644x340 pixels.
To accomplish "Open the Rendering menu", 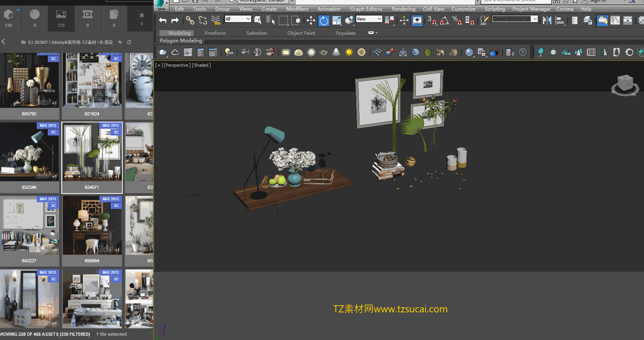I will click(x=403, y=9).
